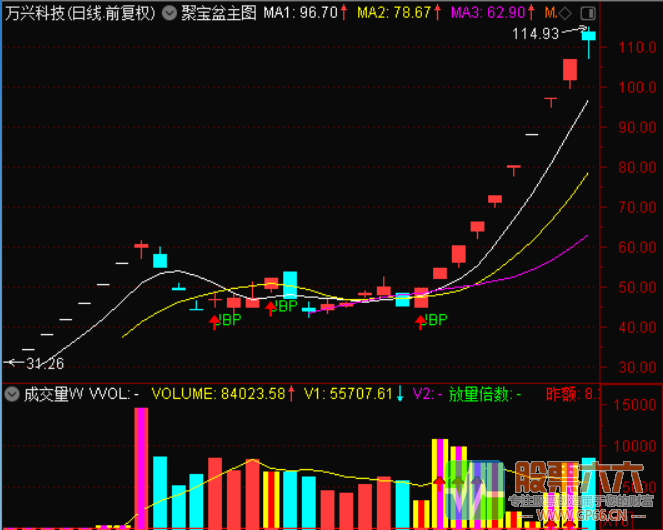Click the VOLUME value in volume panel
The width and height of the screenshot is (663, 530).
(x=220, y=394)
